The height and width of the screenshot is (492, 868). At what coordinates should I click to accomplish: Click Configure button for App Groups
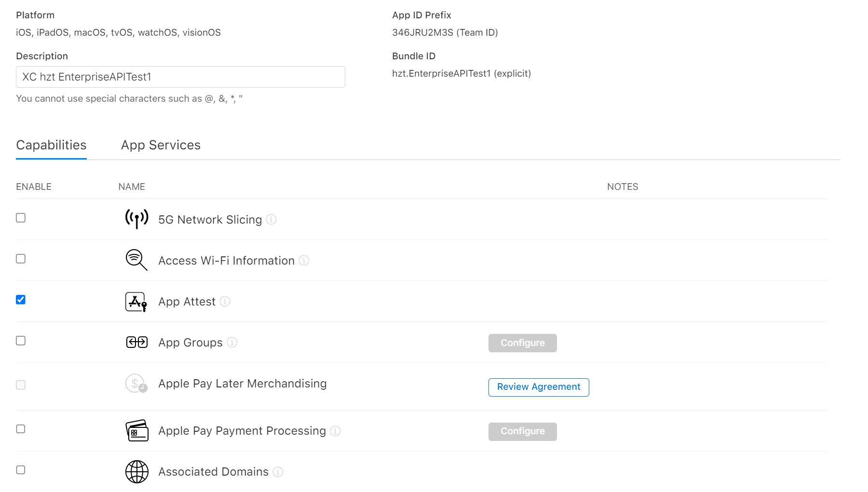click(523, 343)
